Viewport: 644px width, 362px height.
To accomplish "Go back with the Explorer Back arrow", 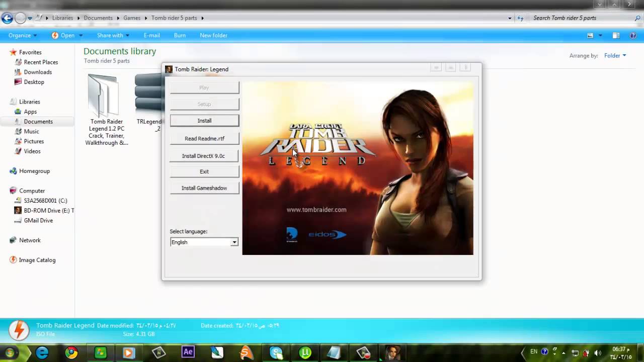I will [7, 18].
